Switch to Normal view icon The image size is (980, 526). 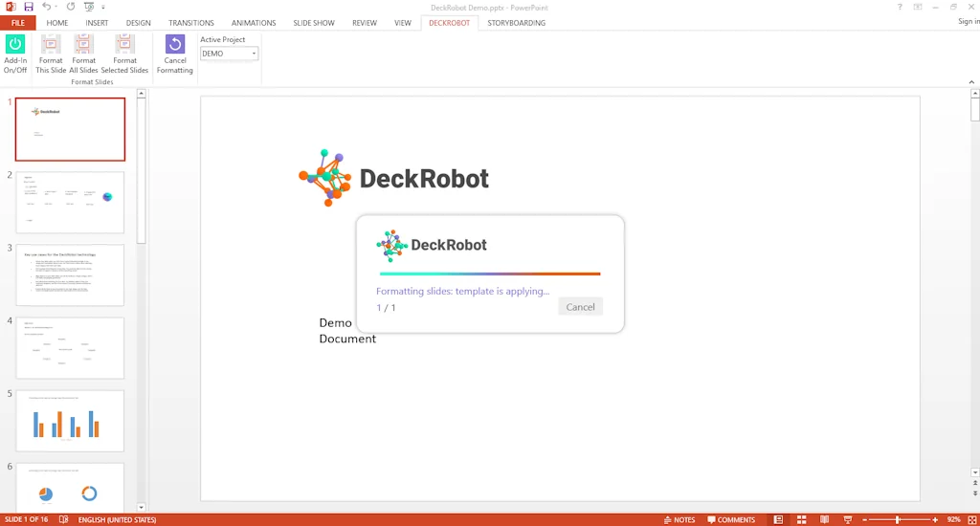(x=778, y=519)
